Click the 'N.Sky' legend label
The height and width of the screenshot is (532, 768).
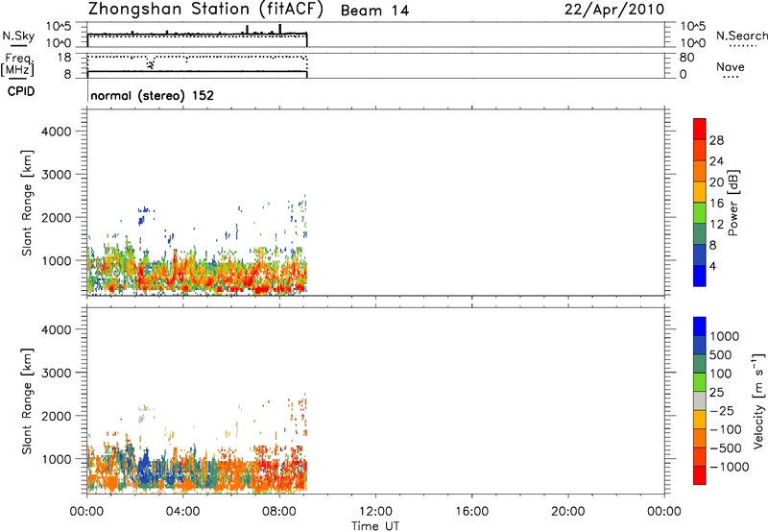click(18, 36)
